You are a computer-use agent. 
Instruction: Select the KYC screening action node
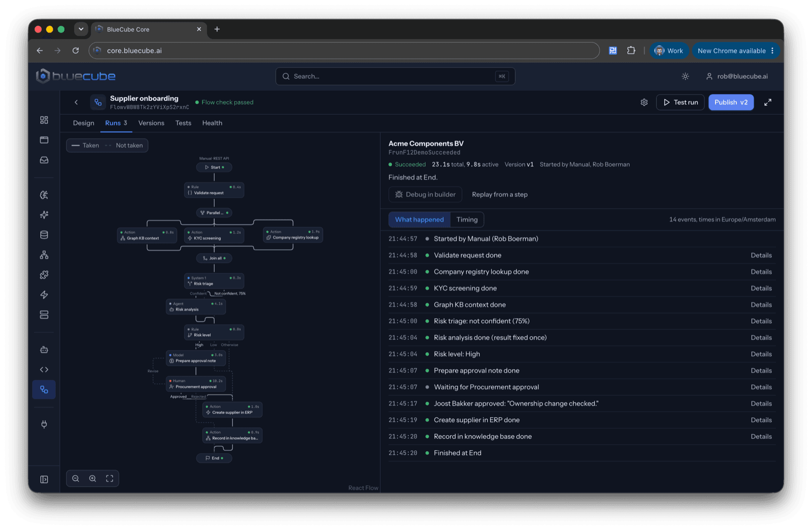click(214, 235)
